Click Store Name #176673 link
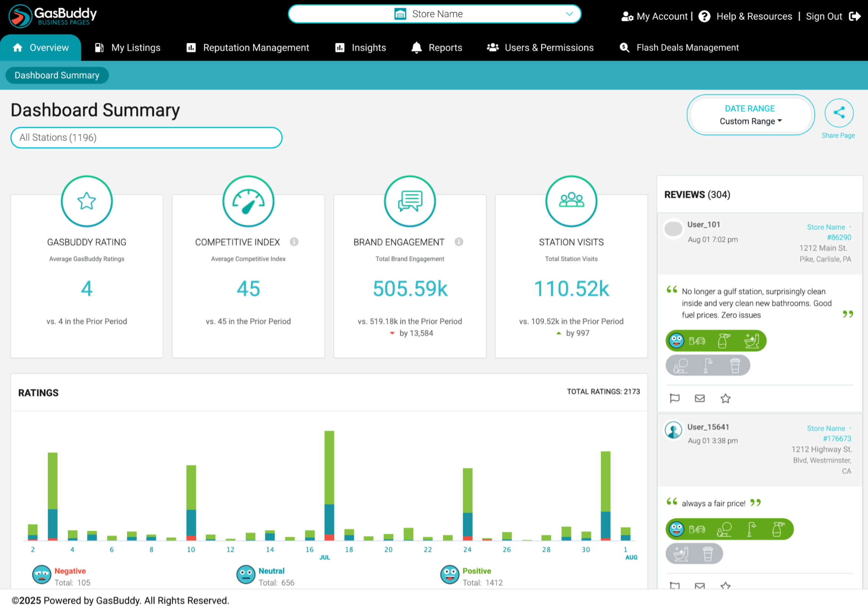Image resolution: width=868 pixels, height=606 pixels. pyautogui.click(x=829, y=433)
